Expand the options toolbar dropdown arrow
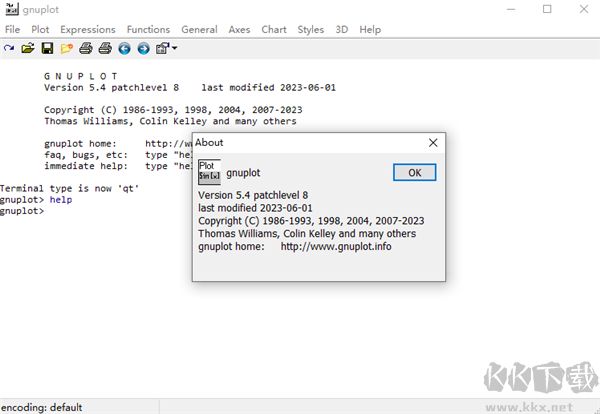 [174, 48]
